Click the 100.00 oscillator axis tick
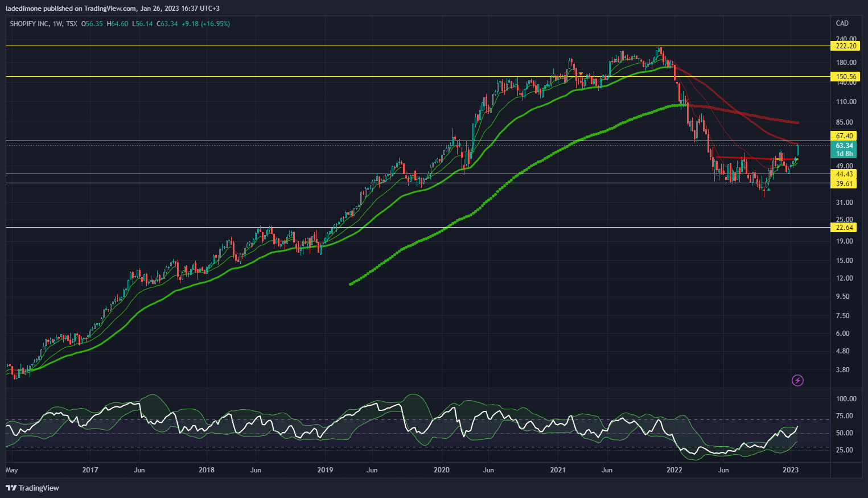This screenshot has height=498, width=868. click(x=846, y=399)
